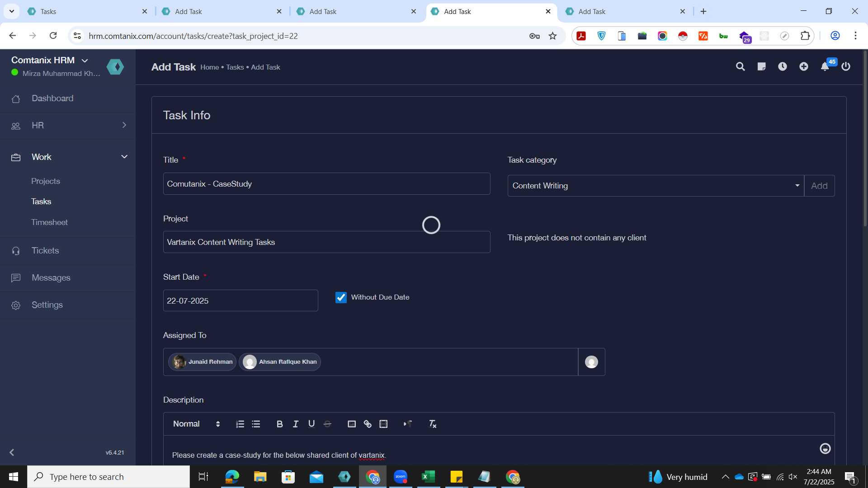The width and height of the screenshot is (868, 488).
Task: Insert bullet list in description editor
Action: [x=256, y=424]
